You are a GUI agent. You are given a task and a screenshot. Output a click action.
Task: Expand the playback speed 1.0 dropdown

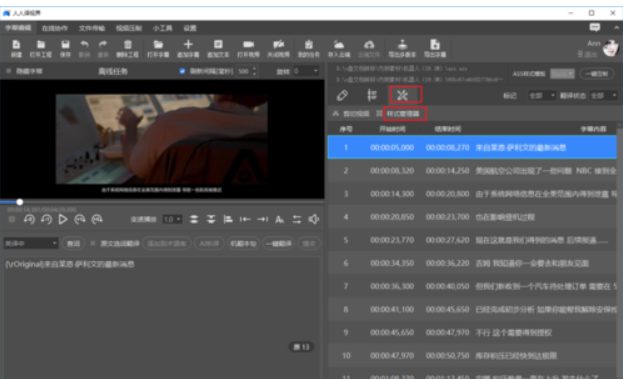click(172, 219)
